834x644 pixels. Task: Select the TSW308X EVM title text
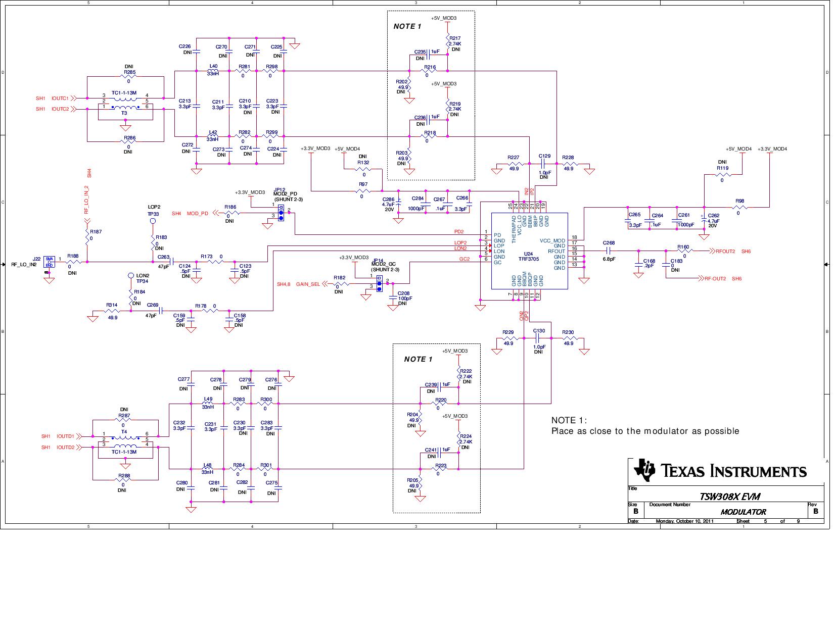(x=729, y=497)
